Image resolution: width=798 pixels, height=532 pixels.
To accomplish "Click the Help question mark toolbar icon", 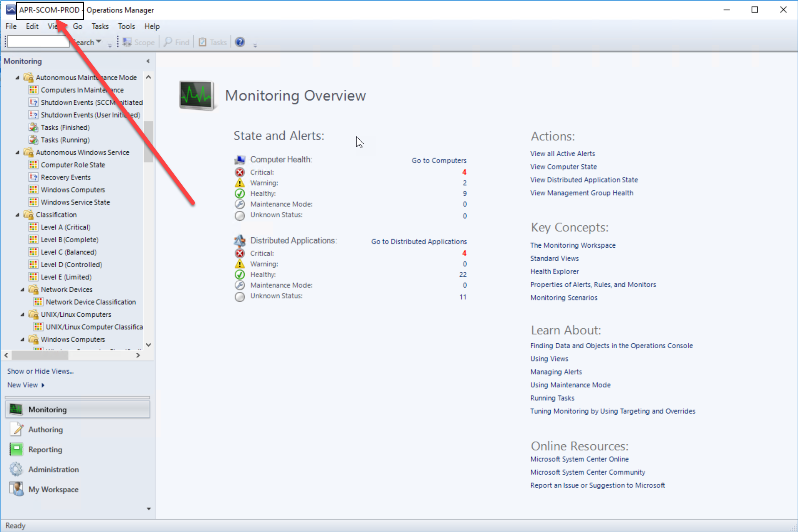I will 240,42.
